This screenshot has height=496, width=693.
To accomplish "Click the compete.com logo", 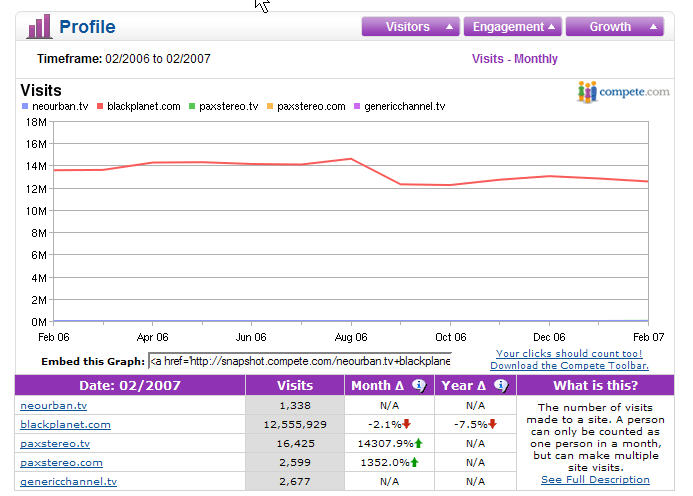I will (x=623, y=92).
